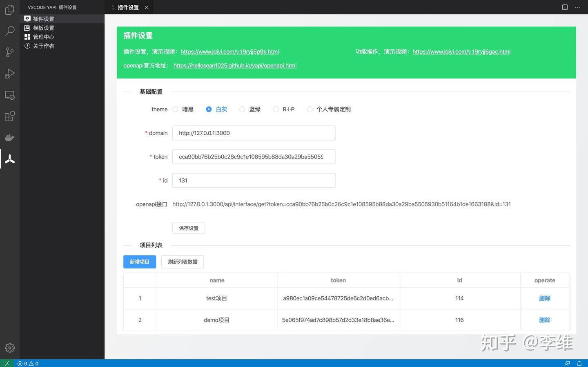Open the Extensions view
588x367 pixels.
click(9, 116)
